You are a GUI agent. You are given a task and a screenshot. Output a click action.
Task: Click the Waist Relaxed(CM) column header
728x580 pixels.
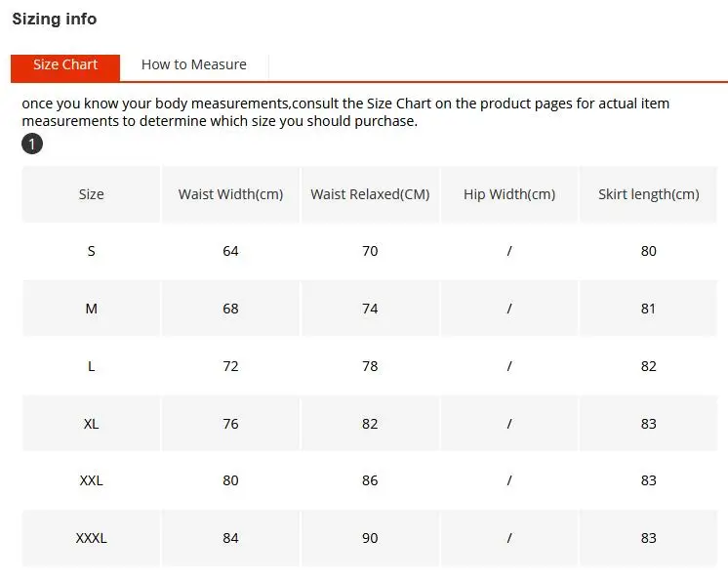(x=370, y=194)
